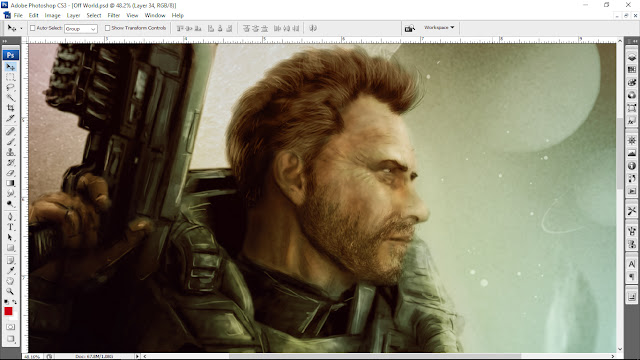Image resolution: width=640 pixels, height=360 pixels.
Task: Select the Eyedropper tool
Action: coord(10,271)
